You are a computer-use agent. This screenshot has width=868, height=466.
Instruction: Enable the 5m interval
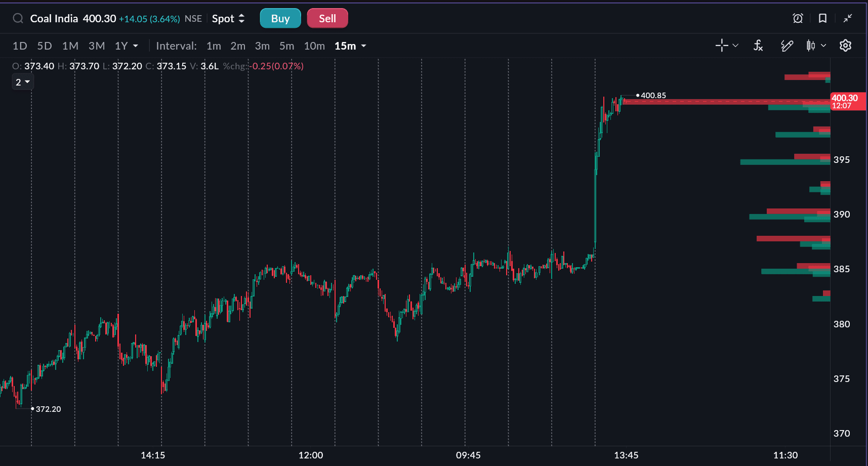[286, 46]
